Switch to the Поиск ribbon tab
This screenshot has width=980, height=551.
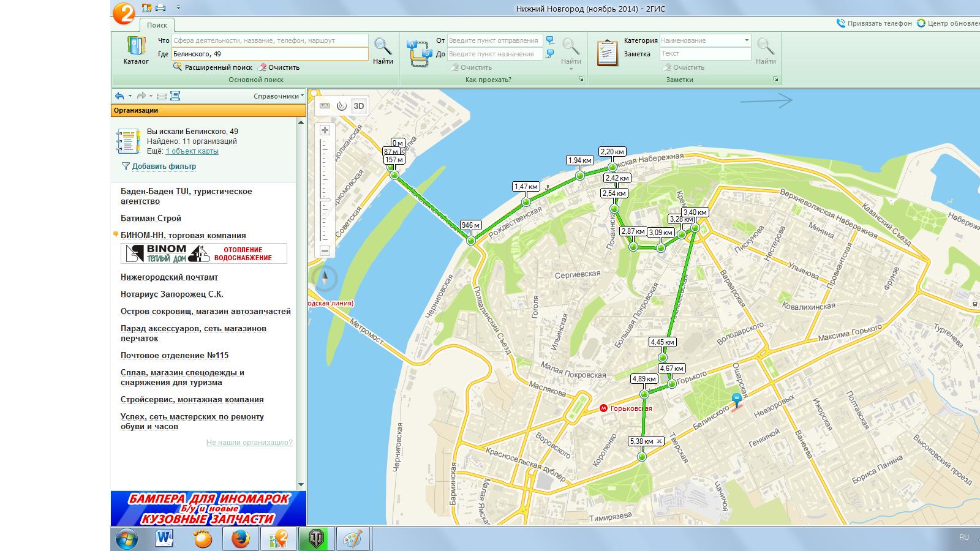[157, 25]
